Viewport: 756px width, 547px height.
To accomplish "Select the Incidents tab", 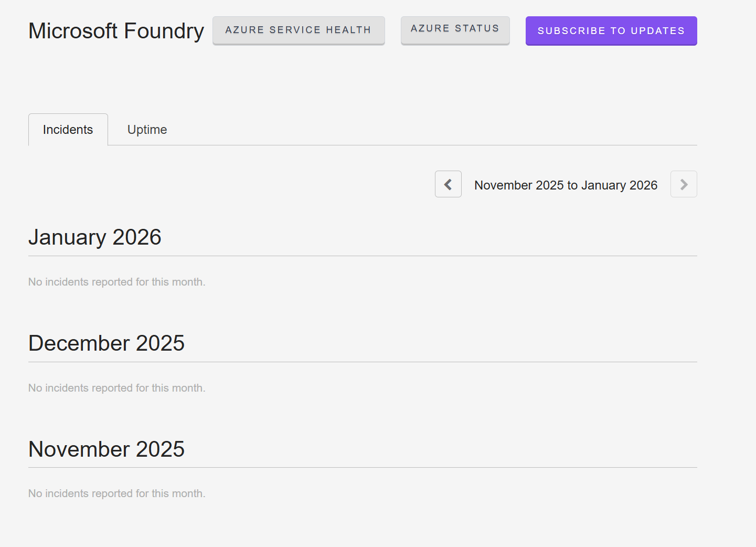I will (x=68, y=129).
